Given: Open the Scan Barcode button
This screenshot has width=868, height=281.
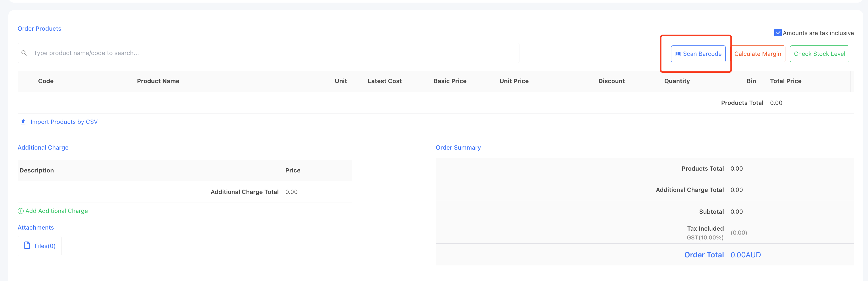Looking at the screenshot, I should tap(698, 54).
